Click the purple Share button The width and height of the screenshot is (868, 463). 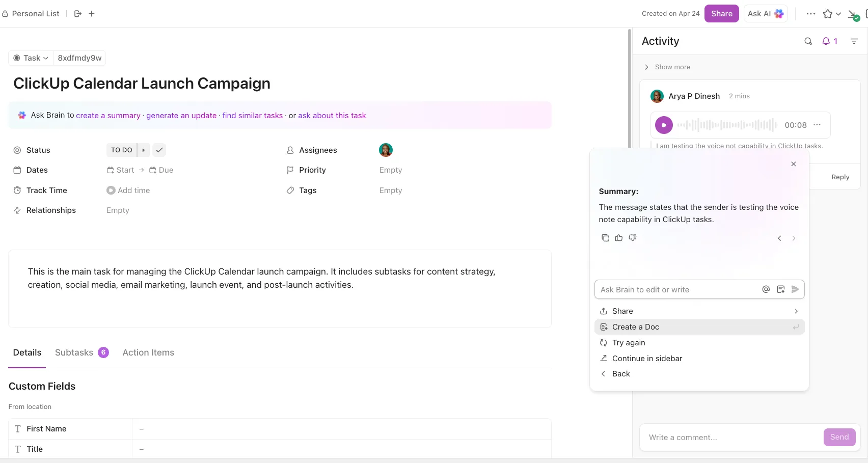click(x=721, y=14)
